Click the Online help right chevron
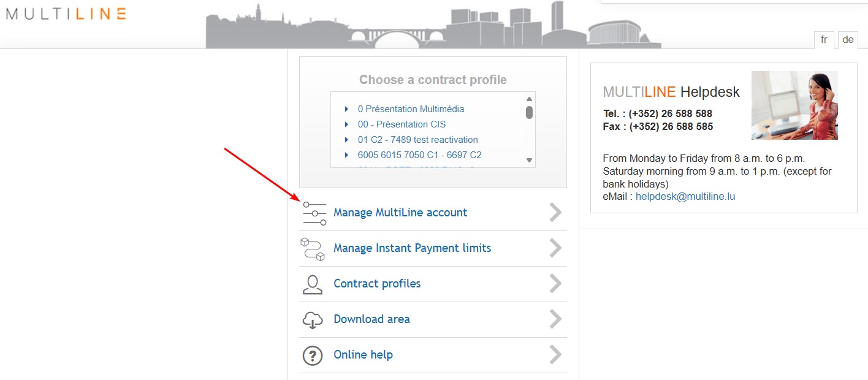The height and width of the screenshot is (380, 868). pos(555,355)
